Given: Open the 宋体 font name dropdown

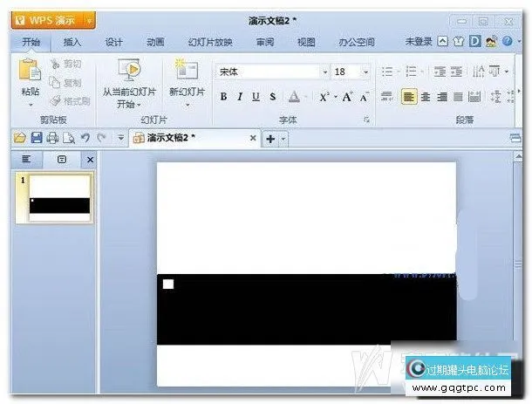Looking at the screenshot, I should (x=325, y=72).
